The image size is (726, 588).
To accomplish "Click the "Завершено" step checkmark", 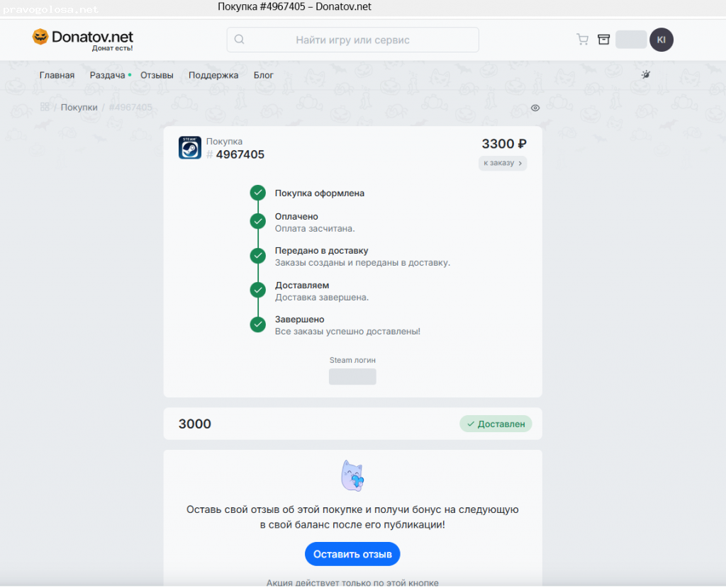I will [258, 324].
